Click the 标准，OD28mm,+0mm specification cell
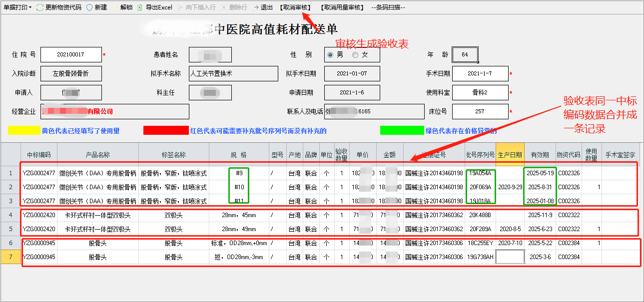 [239, 243]
